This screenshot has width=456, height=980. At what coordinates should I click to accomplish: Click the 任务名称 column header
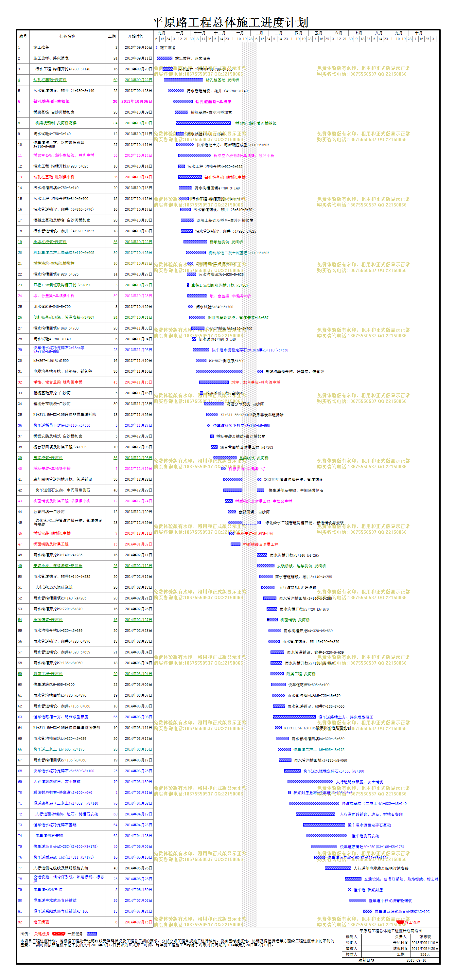[67, 37]
